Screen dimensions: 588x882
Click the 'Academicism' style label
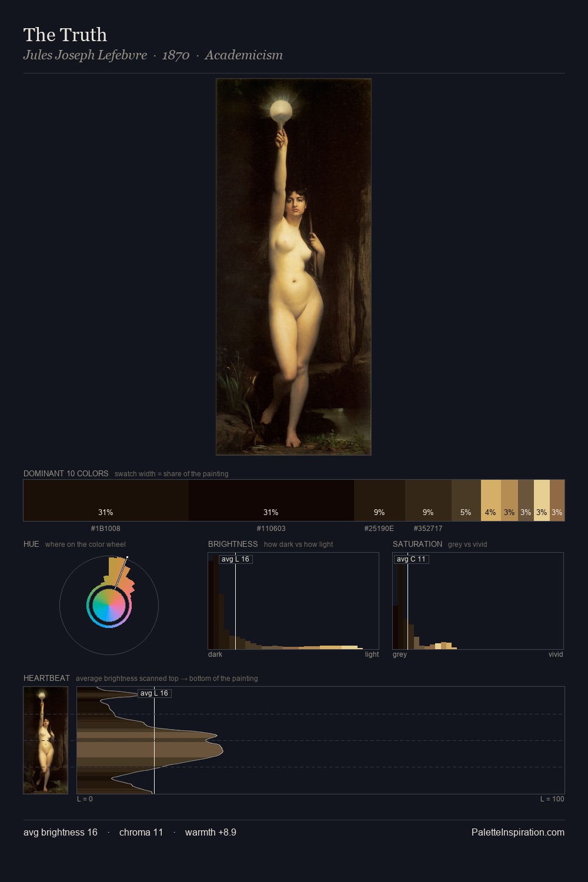coord(243,55)
